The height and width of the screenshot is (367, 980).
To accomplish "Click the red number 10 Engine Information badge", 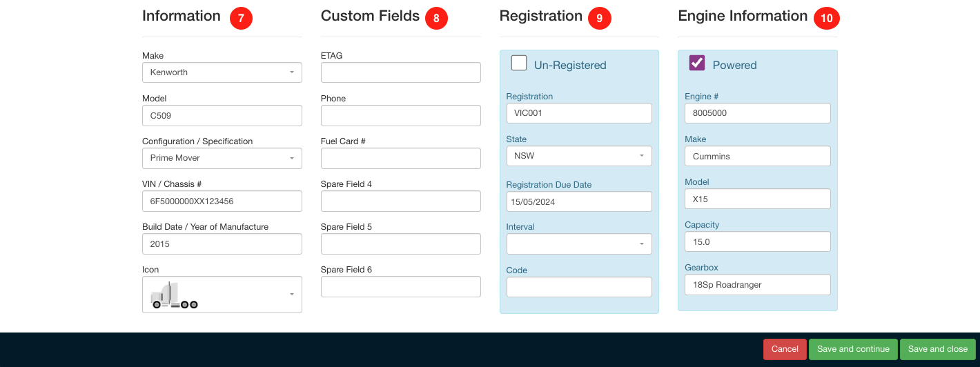I will (827, 18).
